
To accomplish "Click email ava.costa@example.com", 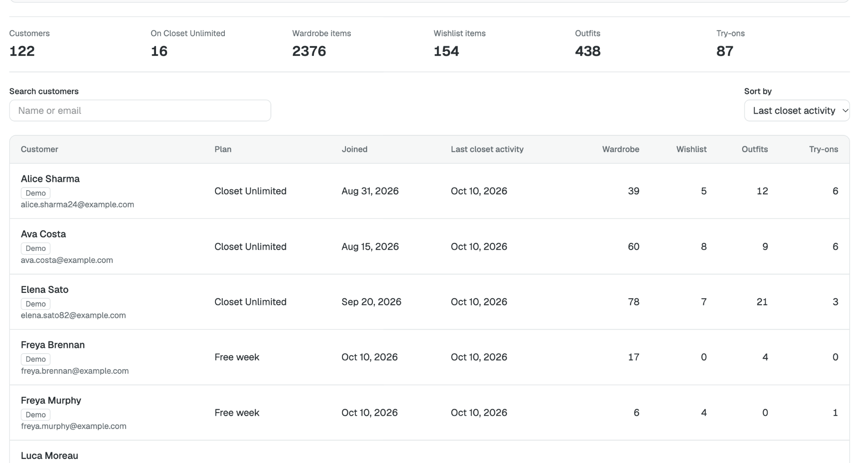I will point(67,260).
